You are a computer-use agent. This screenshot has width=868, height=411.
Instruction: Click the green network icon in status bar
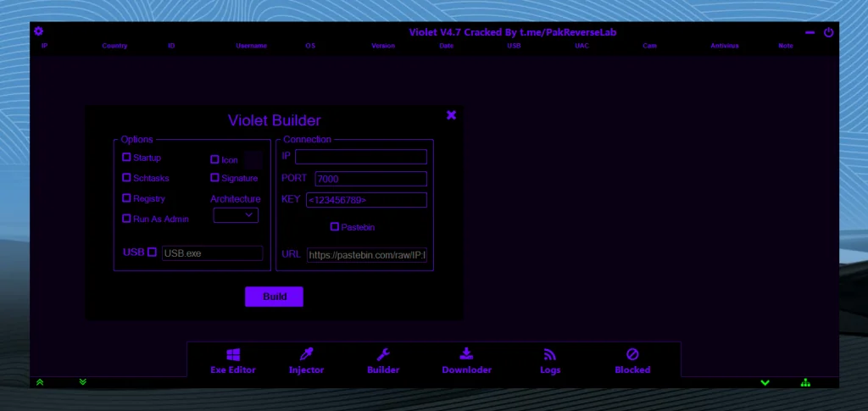(805, 382)
